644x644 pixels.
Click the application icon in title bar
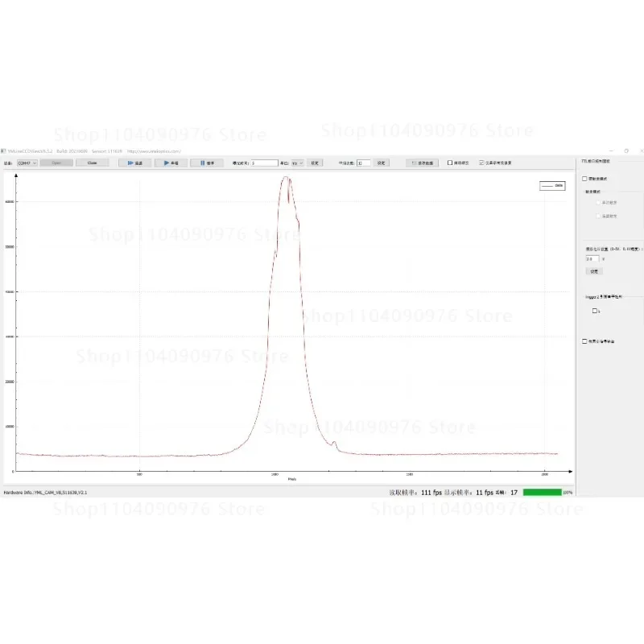pos(3,151)
